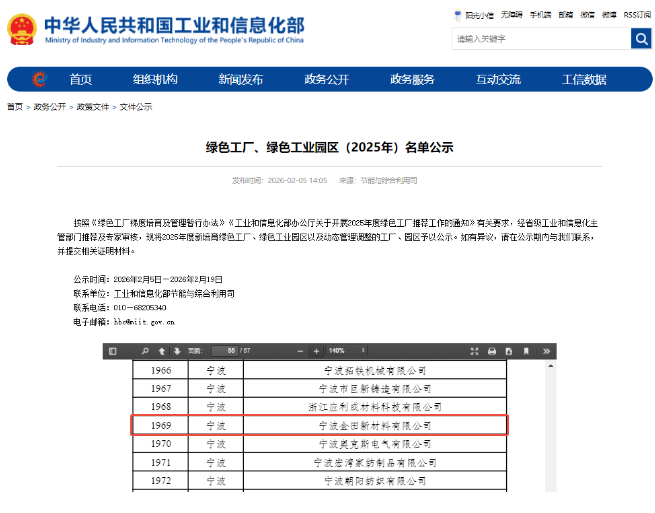655x513 pixels.
Task: Click the page title 绿色工厂、绿色工业园区 名单公示
Action: (x=329, y=147)
